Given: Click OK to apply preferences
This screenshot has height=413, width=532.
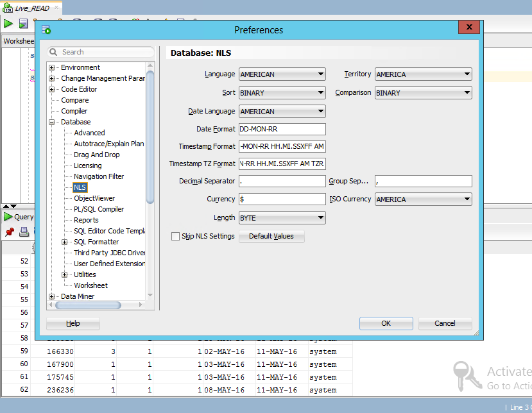Looking at the screenshot, I should coord(386,323).
